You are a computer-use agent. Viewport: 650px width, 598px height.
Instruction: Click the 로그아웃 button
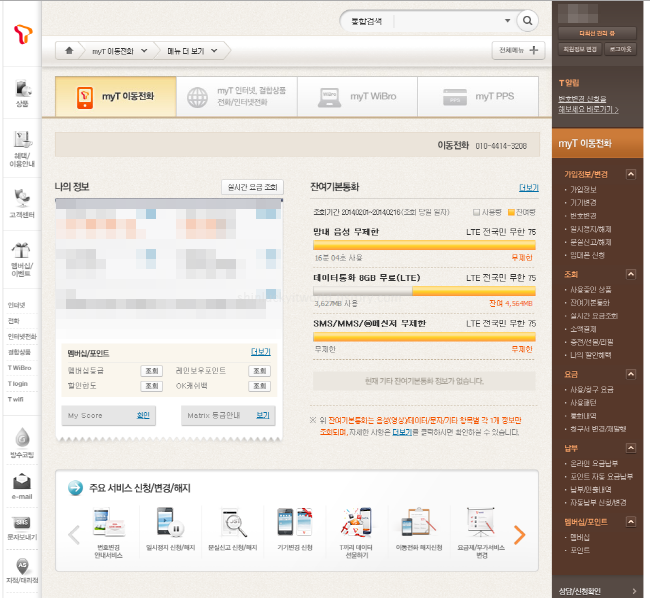(x=620, y=49)
